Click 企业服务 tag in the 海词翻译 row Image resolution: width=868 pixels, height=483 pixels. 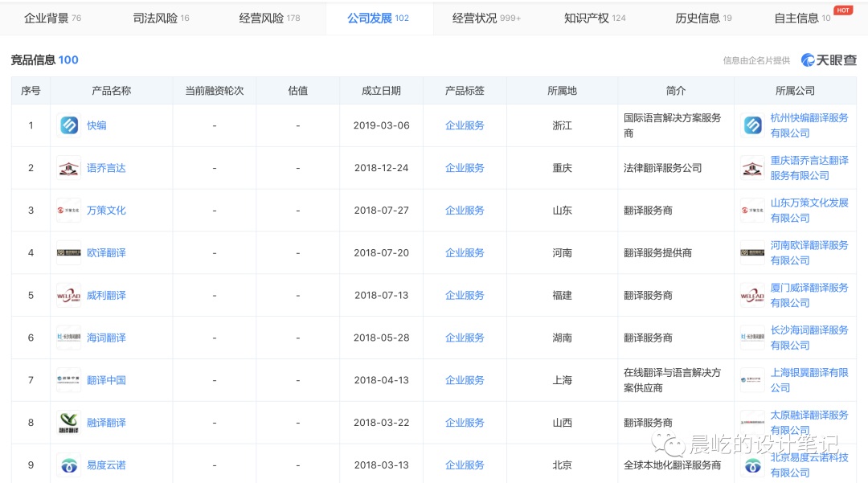pyautogui.click(x=465, y=338)
